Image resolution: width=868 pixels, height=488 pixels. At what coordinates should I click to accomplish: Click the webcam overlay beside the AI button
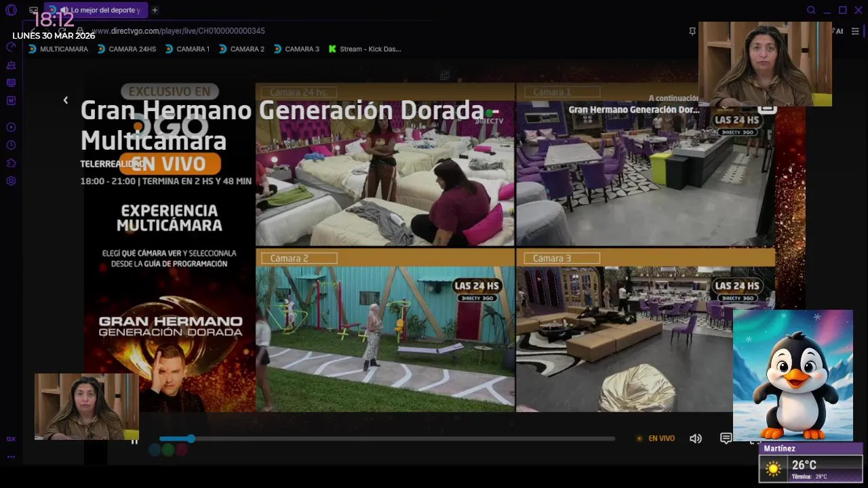coord(765,64)
